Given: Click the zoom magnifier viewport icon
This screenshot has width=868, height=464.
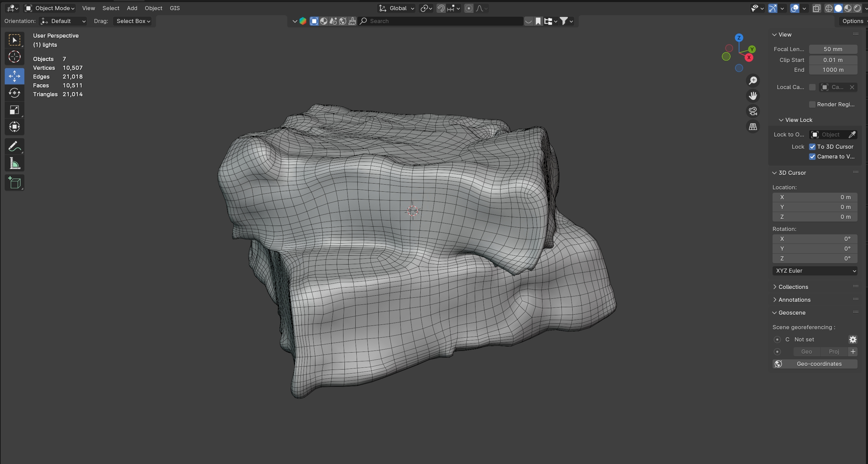Looking at the screenshot, I should (753, 81).
